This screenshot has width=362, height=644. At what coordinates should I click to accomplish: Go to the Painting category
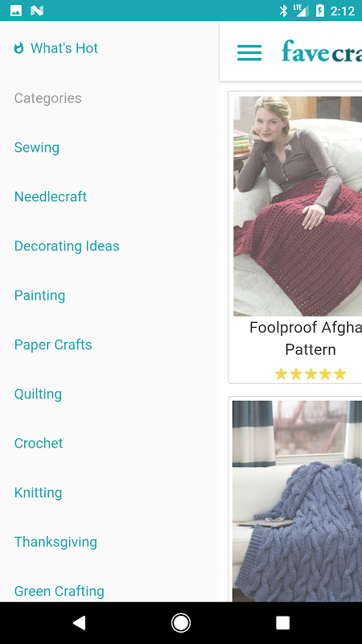tap(39, 295)
